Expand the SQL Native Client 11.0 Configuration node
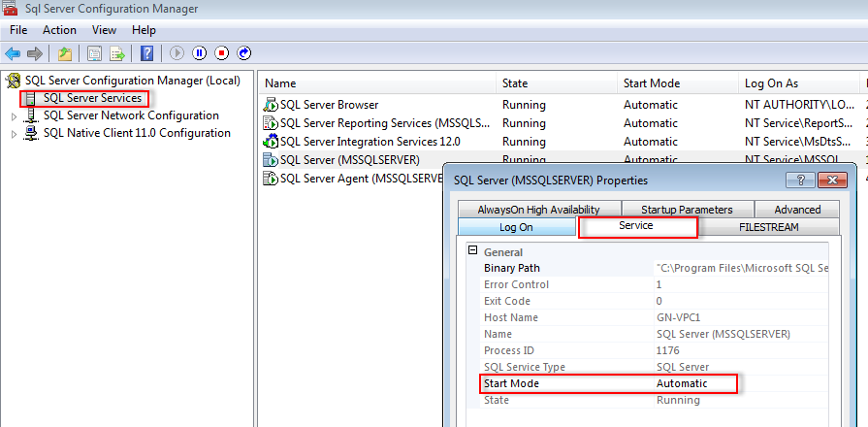868x427 pixels. pyautogui.click(x=15, y=134)
